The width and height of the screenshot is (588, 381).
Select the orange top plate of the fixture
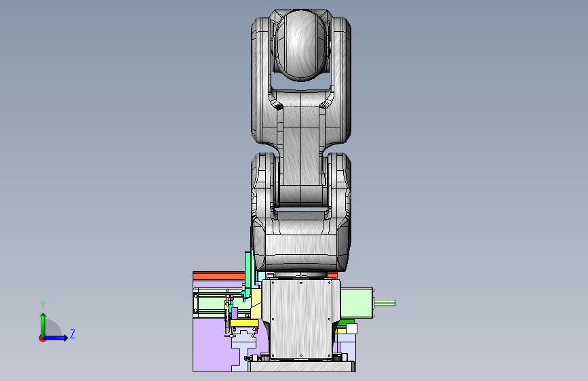[x=218, y=277]
